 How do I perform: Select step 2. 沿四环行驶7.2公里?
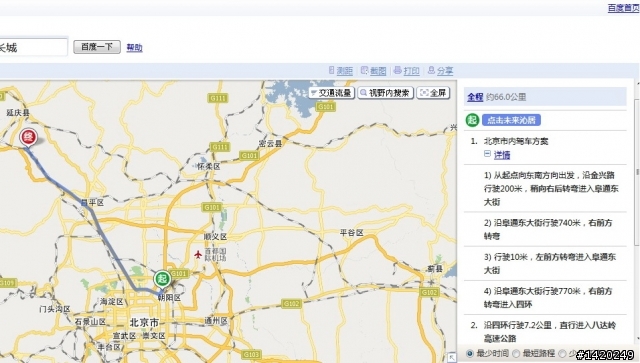click(x=550, y=332)
